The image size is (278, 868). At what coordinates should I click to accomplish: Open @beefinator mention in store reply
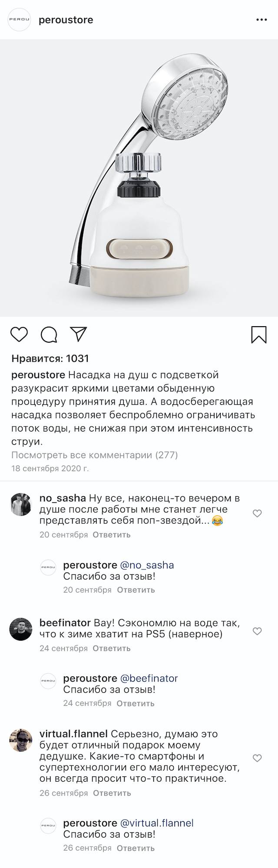pos(149,678)
